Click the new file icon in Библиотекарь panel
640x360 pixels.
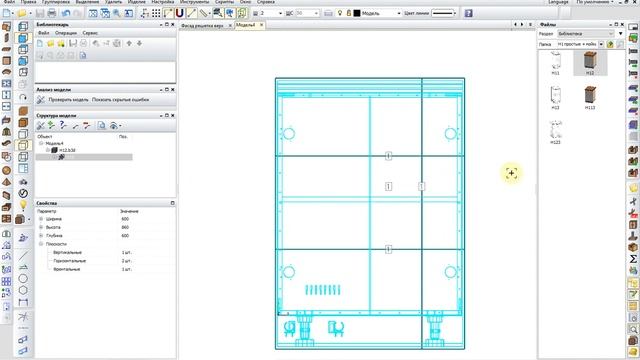[40, 43]
